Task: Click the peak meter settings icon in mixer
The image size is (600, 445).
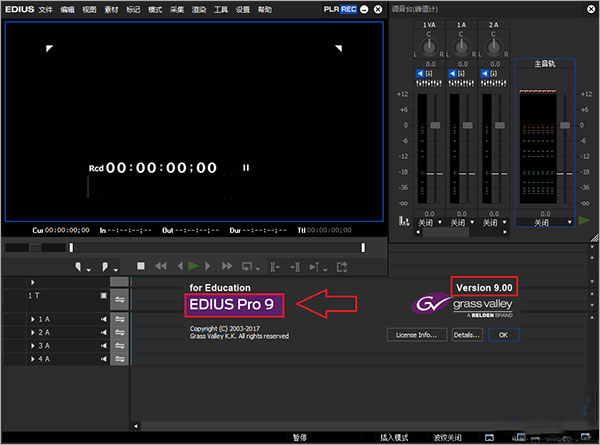Action: (x=404, y=221)
